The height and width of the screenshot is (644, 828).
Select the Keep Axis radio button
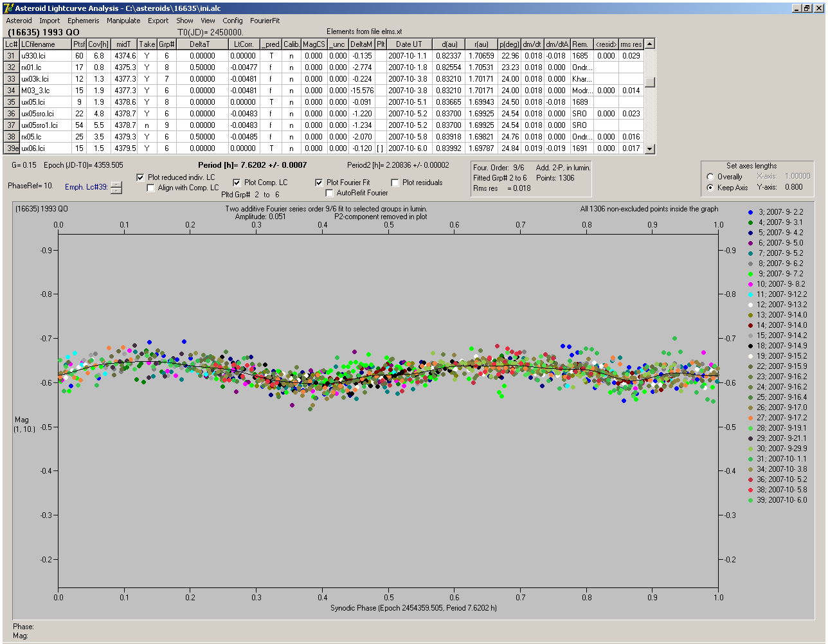coord(710,188)
